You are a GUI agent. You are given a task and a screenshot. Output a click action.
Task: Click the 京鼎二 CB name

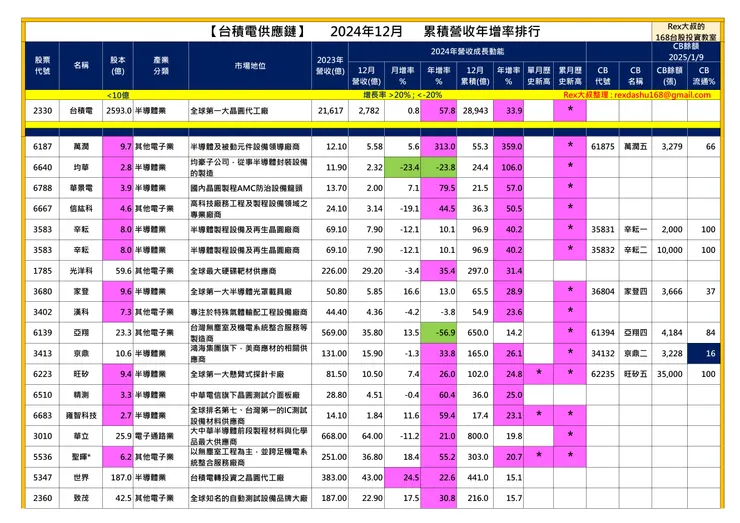coord(635,353)
